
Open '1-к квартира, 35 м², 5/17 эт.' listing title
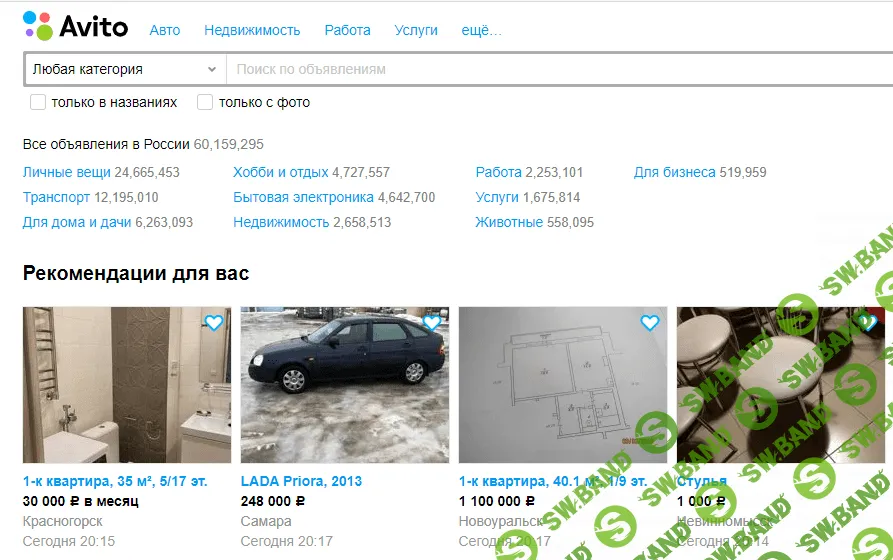pos(115,481)
